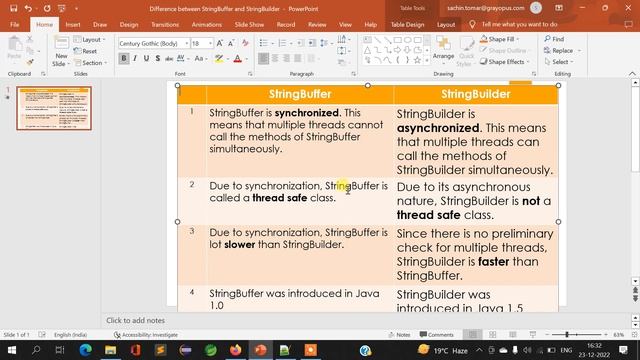Open Firefox from taskbar
The height and width of the screenshot is (360, 640).
pyautogui.click(x=236, y=350)
